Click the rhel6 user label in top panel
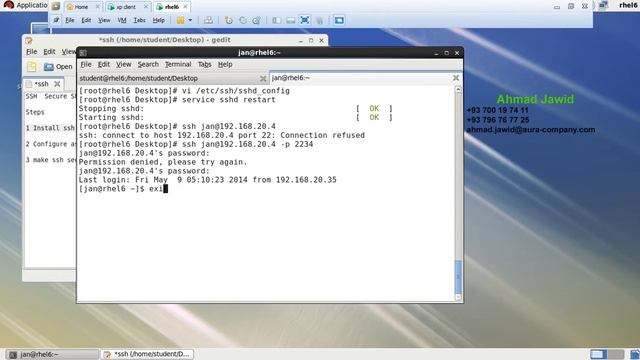 click(628, 5)
